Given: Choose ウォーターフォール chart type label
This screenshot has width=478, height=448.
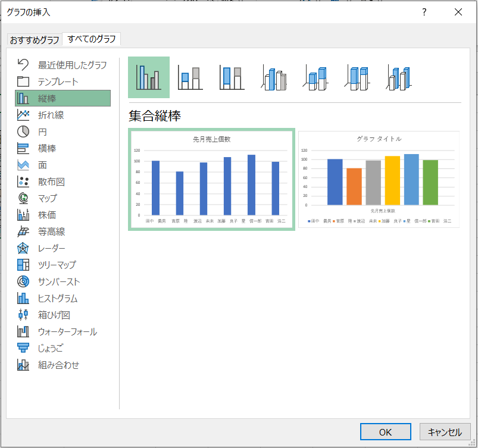Looking at the screenshot, I should coord(67,331).
